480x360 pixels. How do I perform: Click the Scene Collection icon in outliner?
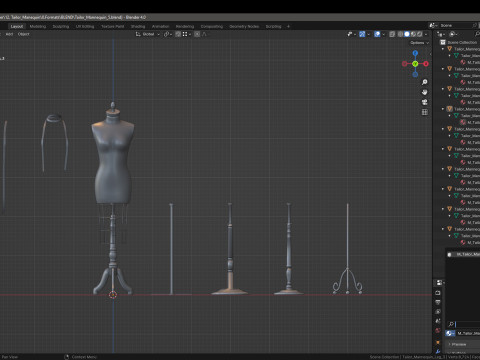[x=443, y=42]
